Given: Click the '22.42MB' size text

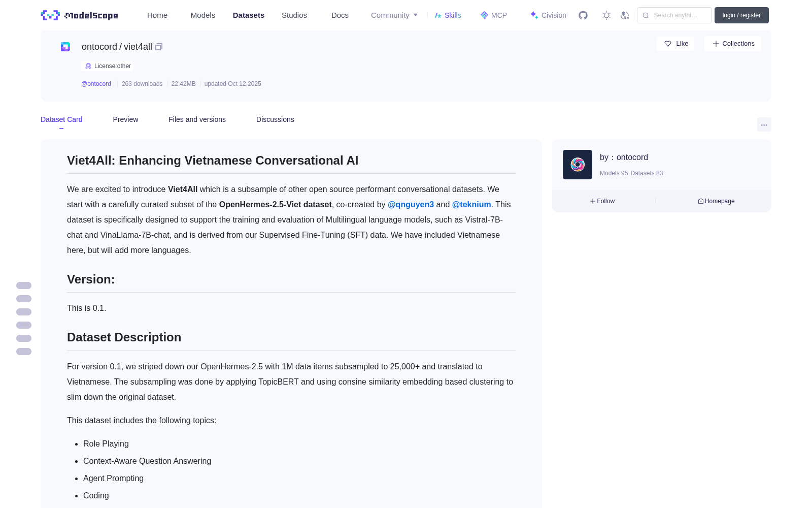Looking at the screenshot, I should (183, 84).
